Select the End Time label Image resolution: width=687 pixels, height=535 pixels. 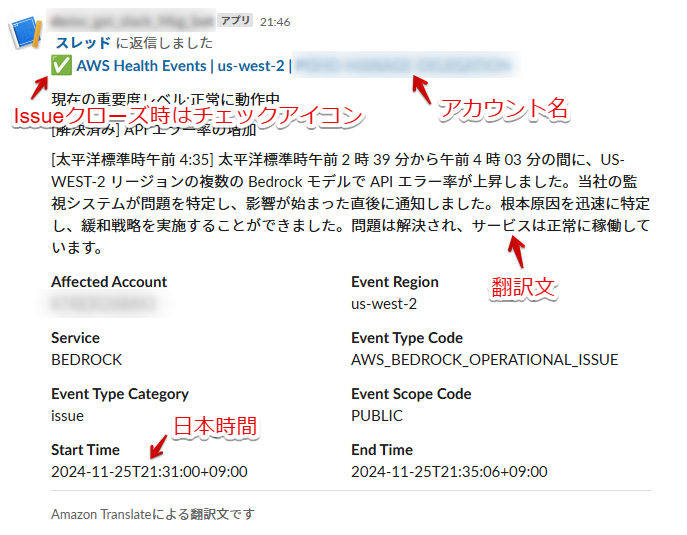point(382,450)
